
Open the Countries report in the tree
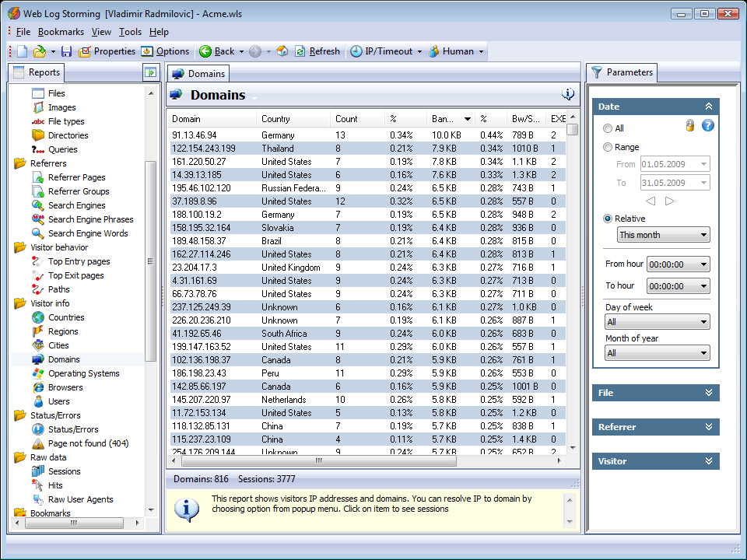(58, 317)
